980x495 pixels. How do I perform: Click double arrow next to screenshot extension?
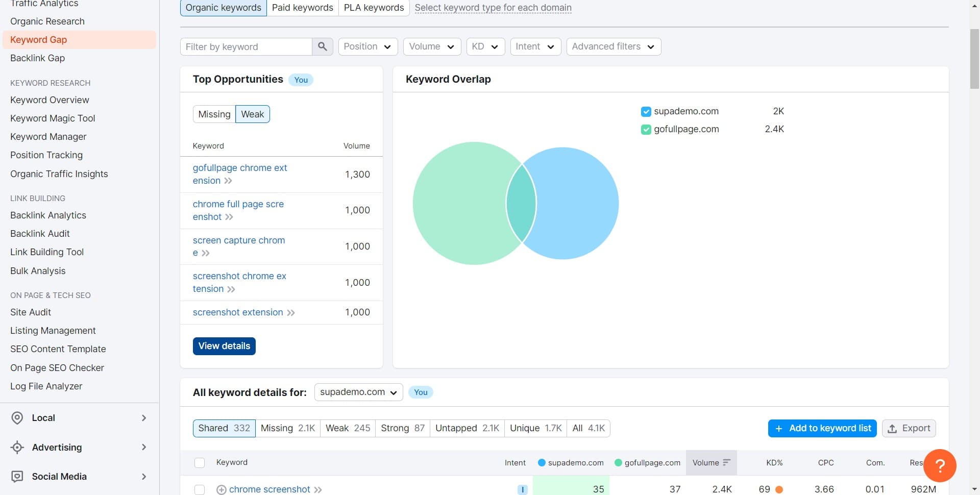tap(291, 313)
